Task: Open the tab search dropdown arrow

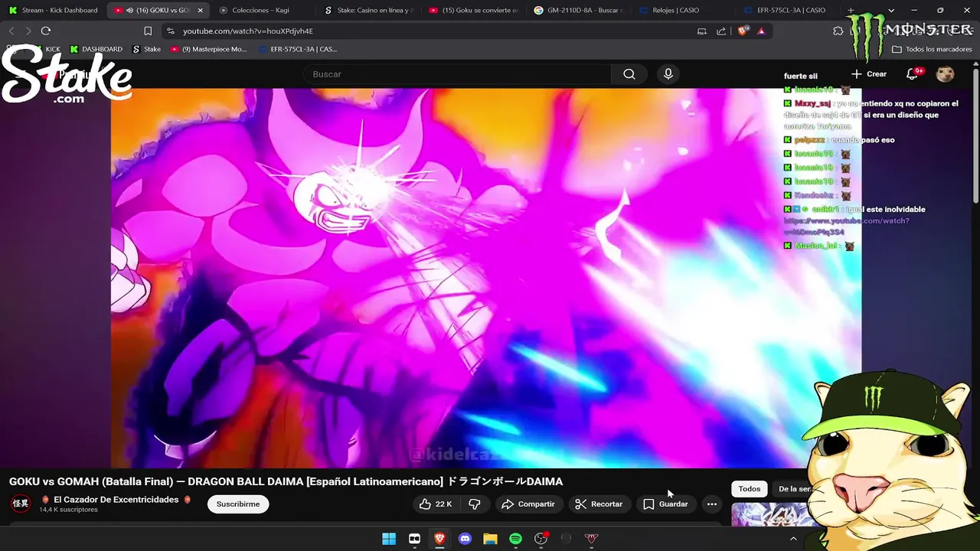Action: (x=891, y=11)
